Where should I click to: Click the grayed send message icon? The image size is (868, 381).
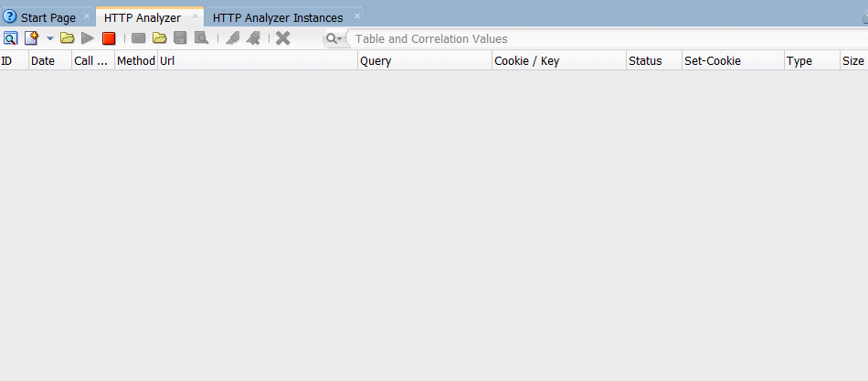click(138, 38)
